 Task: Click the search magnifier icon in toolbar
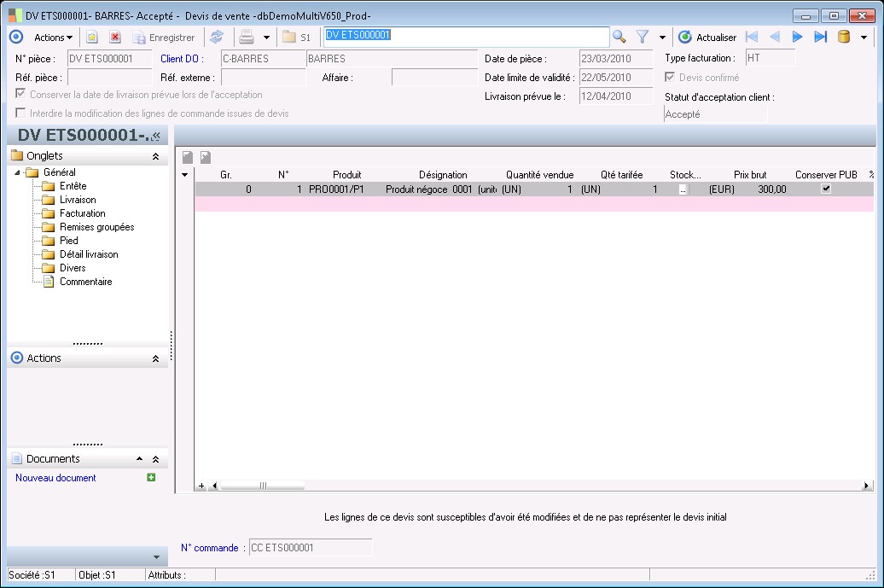(619, 37)
